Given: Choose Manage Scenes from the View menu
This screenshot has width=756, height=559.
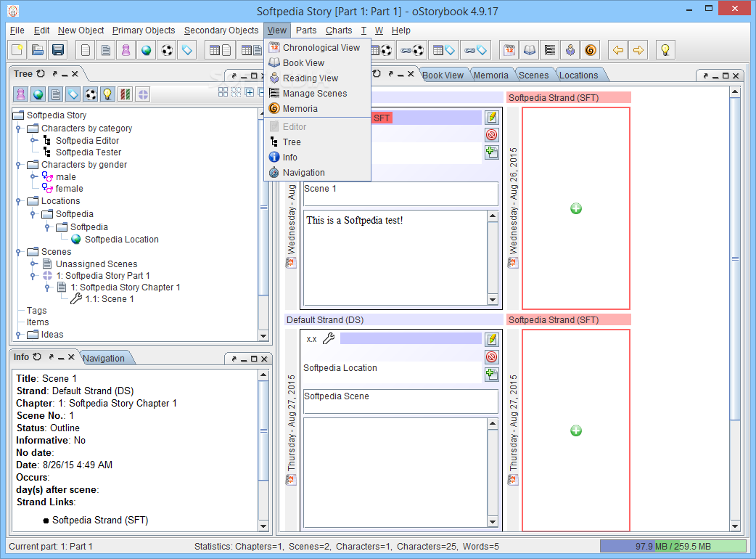Looking at the screenshot, I should pyautogui.click(x=319, y=93).
